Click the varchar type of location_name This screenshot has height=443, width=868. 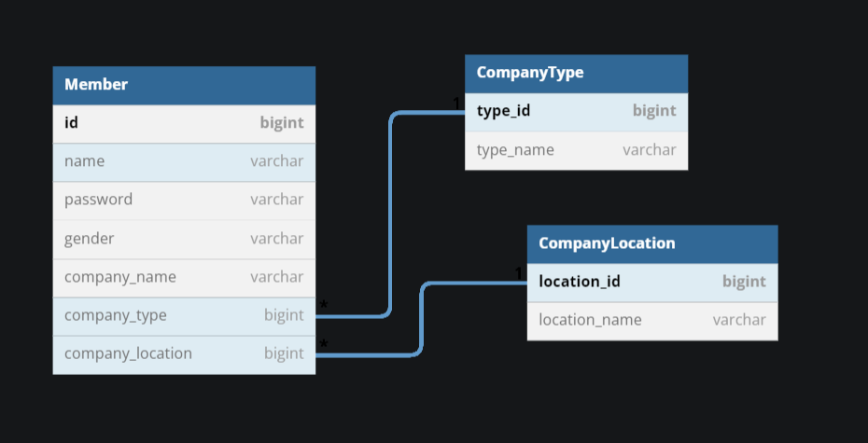point(739,320)
